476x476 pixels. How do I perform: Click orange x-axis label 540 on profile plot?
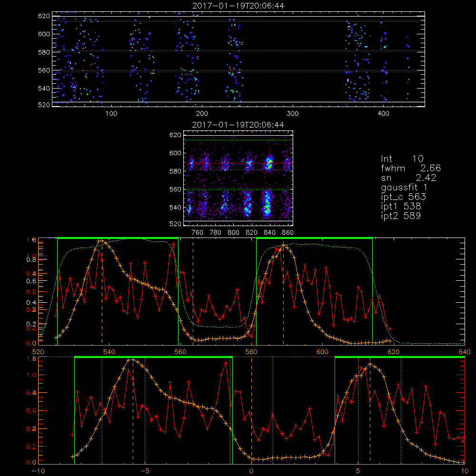point(109,352)
